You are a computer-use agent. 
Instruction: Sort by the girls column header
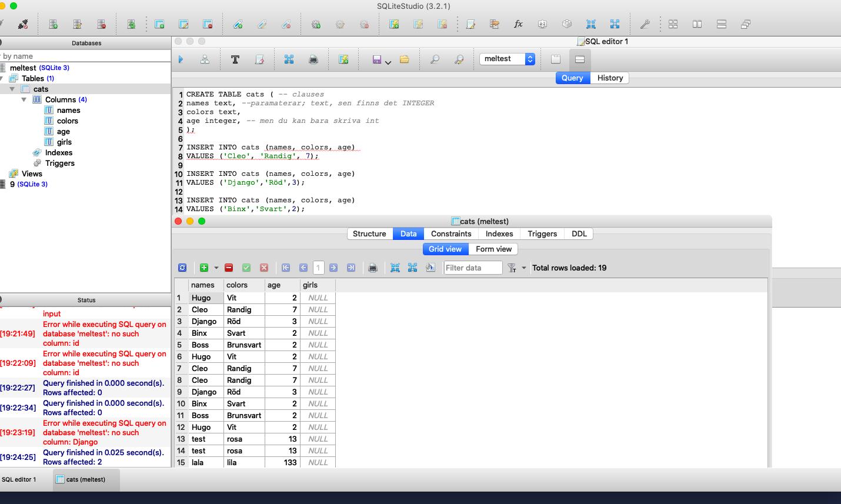(x=318, y=285)
